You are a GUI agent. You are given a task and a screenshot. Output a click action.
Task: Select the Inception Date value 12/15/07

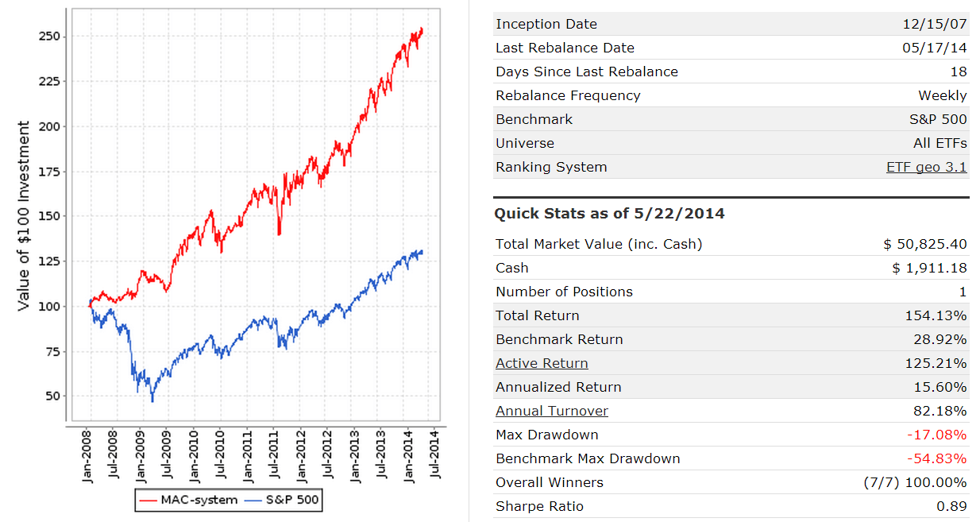tap(936, 24)
